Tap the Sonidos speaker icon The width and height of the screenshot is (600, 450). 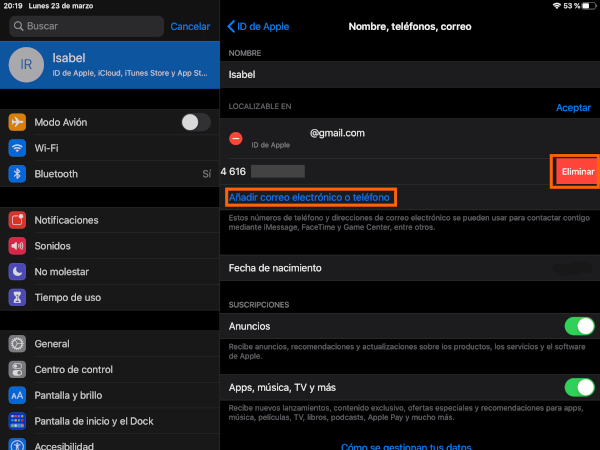tap(17, 246)
